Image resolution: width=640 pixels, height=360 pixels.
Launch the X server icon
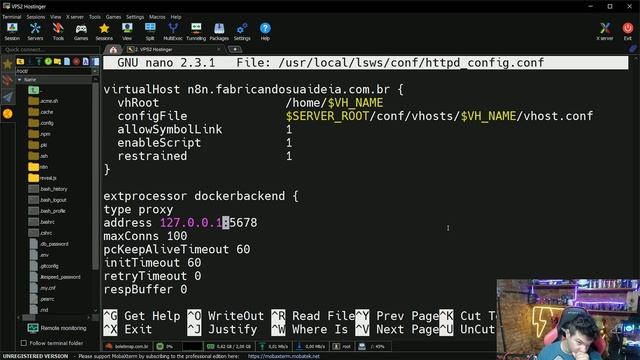pos(604,31)
